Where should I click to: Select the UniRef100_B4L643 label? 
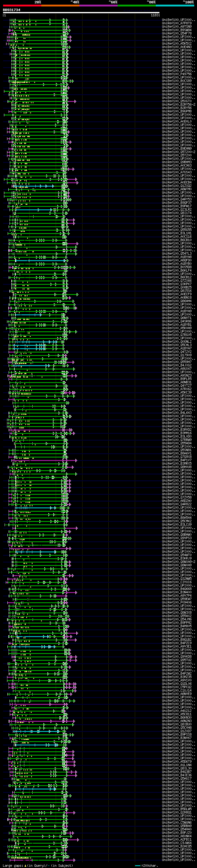coord(177,413)
